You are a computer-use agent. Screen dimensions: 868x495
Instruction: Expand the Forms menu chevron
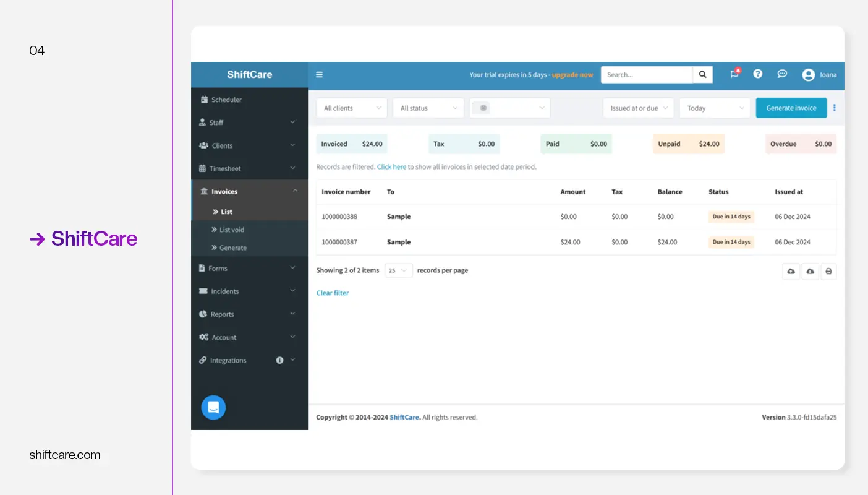click(292, 268)
